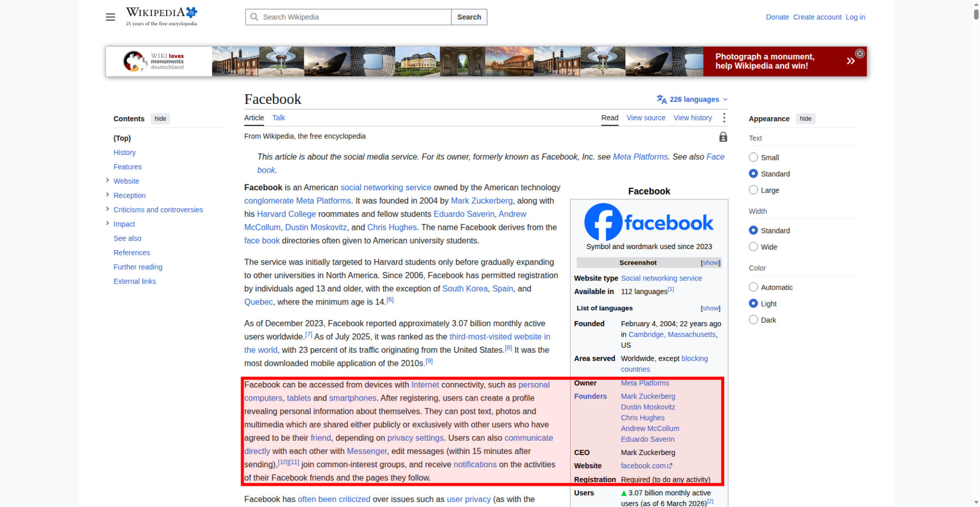Expand Criticisms and controversies in Contents
980x507 pixels.
107,209
